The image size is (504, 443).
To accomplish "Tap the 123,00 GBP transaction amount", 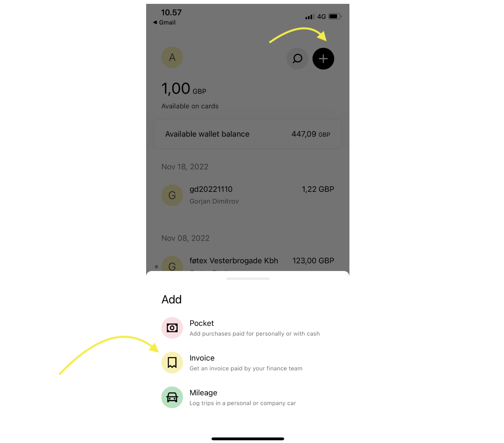I will [313, 261].
